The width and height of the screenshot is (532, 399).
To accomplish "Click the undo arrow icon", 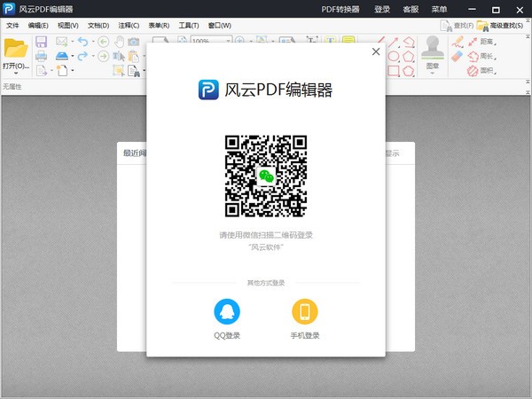I will [82, 42].
